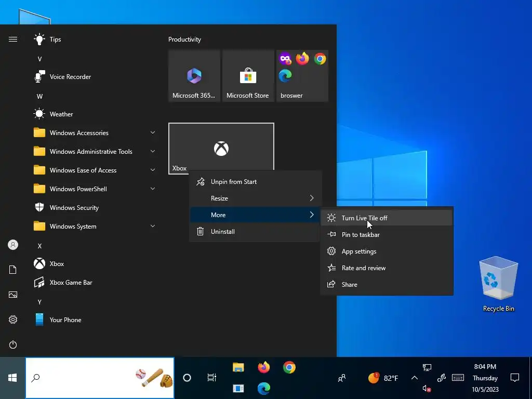Click the hamburger menu icon

coord(13,39)
